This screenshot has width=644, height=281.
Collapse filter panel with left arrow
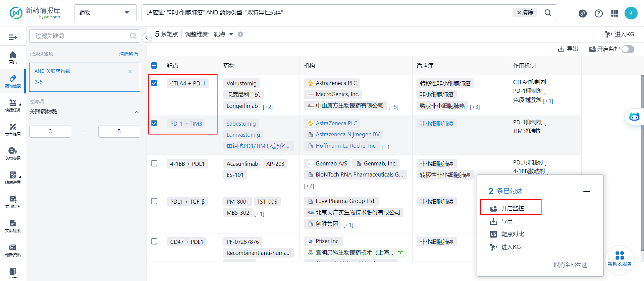(147, 38)
